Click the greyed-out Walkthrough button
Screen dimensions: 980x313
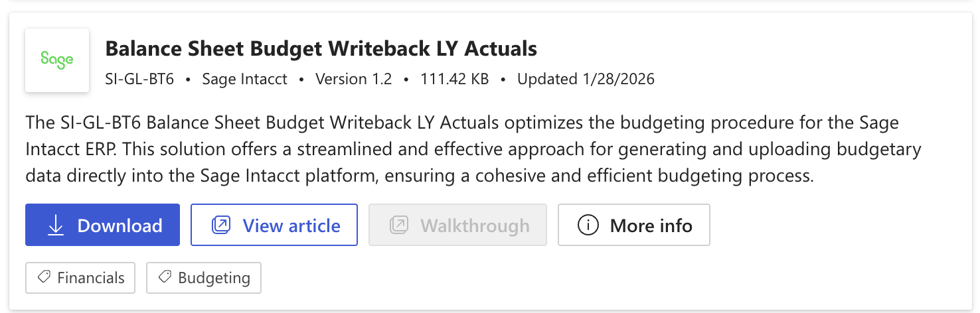[x=457, y=225]
